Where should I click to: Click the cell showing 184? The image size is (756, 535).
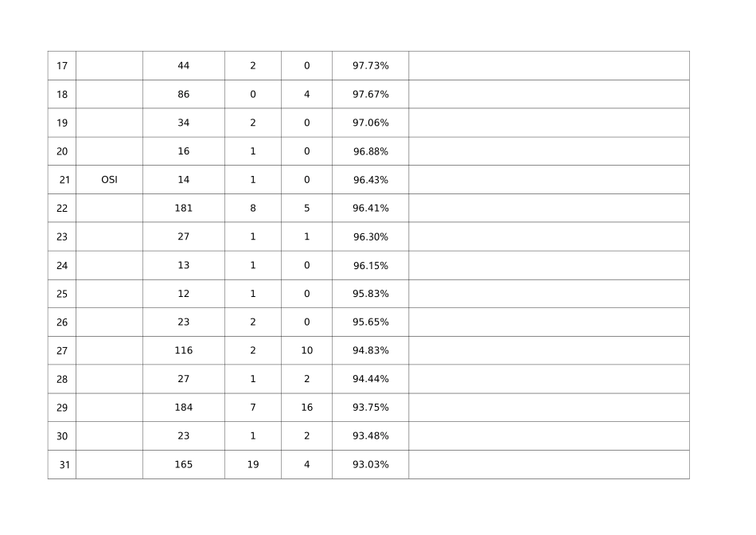(x=183, y=408)
